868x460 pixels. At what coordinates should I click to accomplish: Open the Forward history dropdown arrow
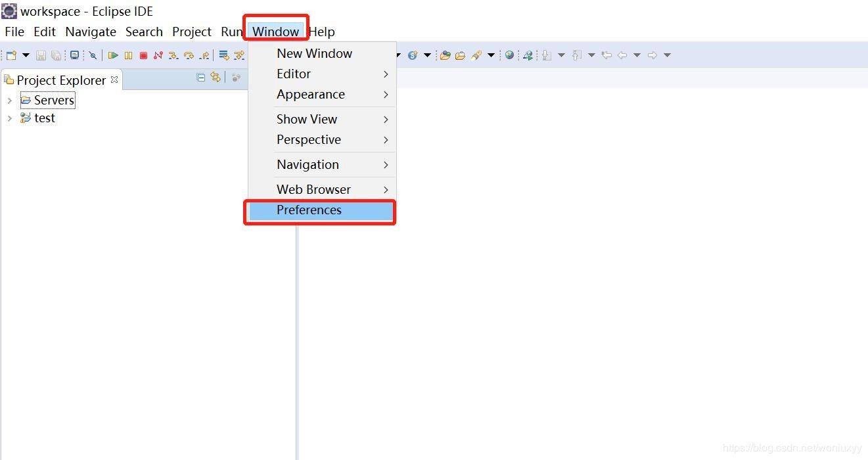[x=667, y=55]
